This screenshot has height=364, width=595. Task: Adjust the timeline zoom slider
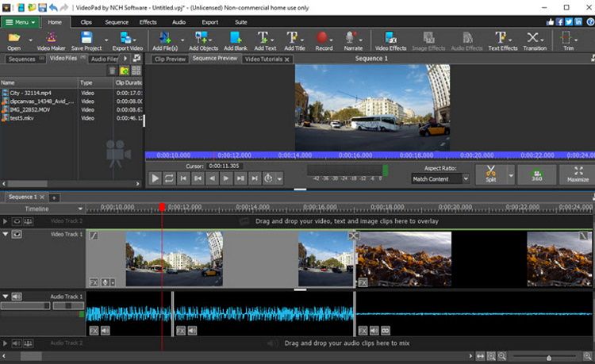click(544, 357)
